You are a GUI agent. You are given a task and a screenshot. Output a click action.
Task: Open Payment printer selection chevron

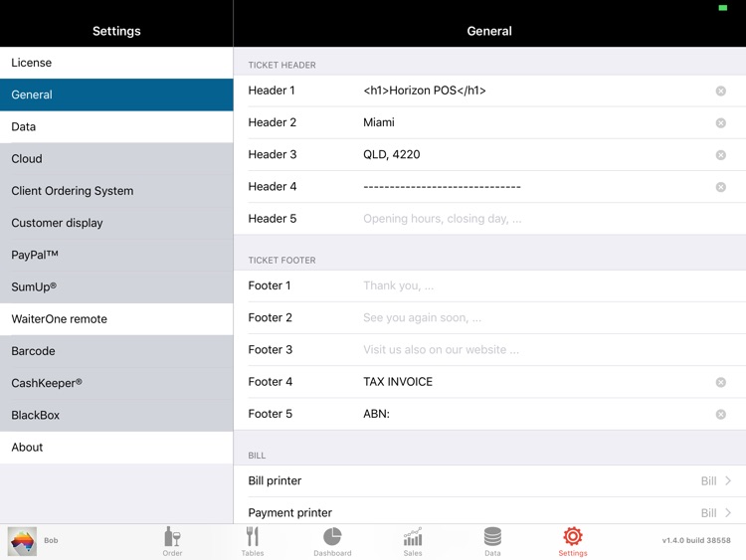pos(728,512)
